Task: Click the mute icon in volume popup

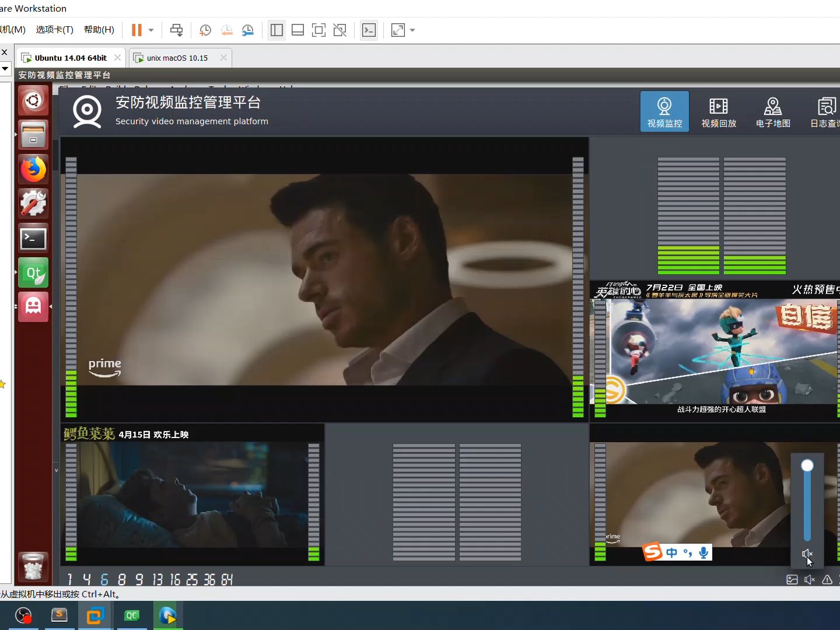Action: 807,554
